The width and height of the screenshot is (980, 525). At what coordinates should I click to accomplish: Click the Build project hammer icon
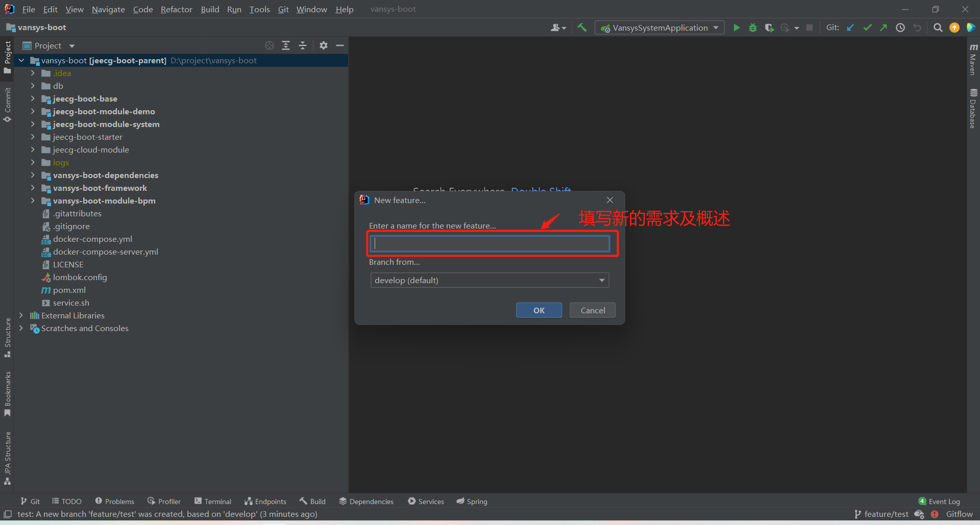pos(582,28)
